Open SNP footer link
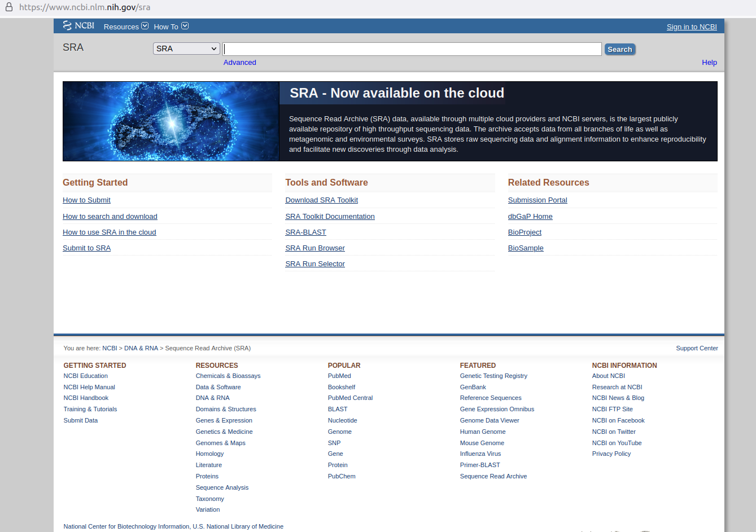This screenshot has width=756, height=532. pyautogui.click(x=334, y=443)
